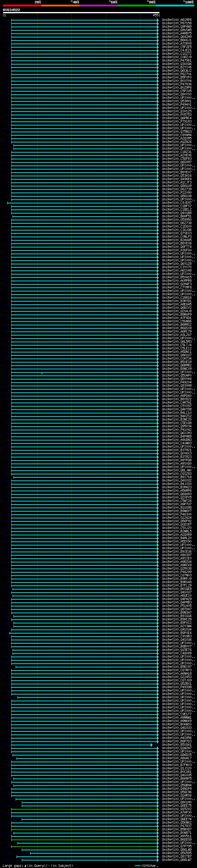Click the purple ~60% identity legend bar

click(x=98, y=6)
